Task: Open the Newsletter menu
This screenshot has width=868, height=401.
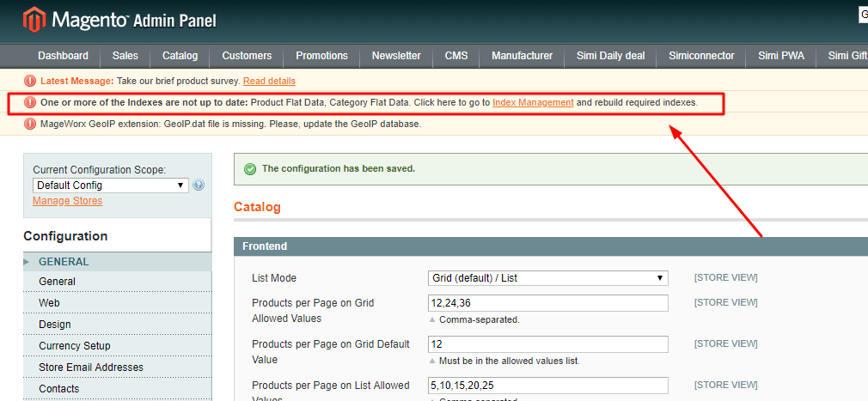Action: point(396,56)
